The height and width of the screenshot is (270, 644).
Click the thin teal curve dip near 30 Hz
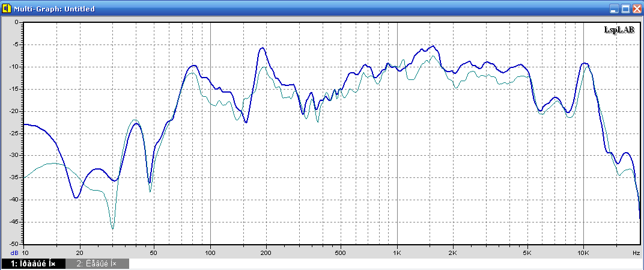click(112, 227)
